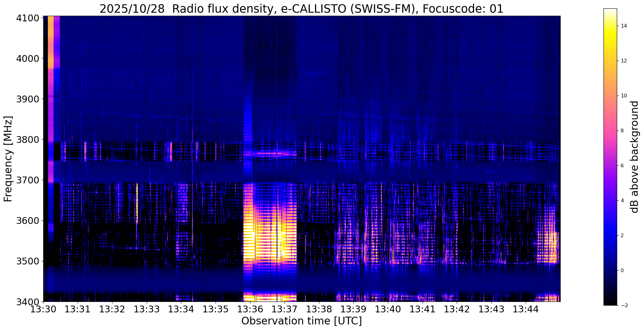Pick the −2 dB colorbar tick label
The image size is (644, 330).
tap(624, 306)
